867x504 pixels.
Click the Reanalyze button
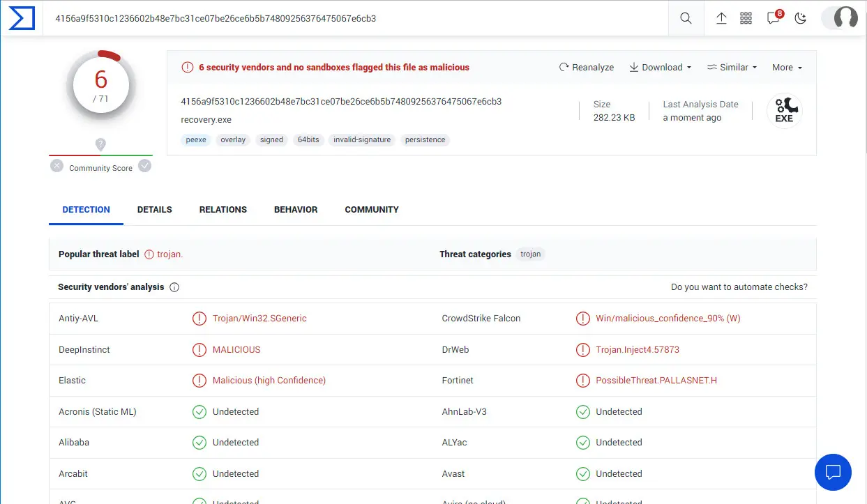click(586, 68)
